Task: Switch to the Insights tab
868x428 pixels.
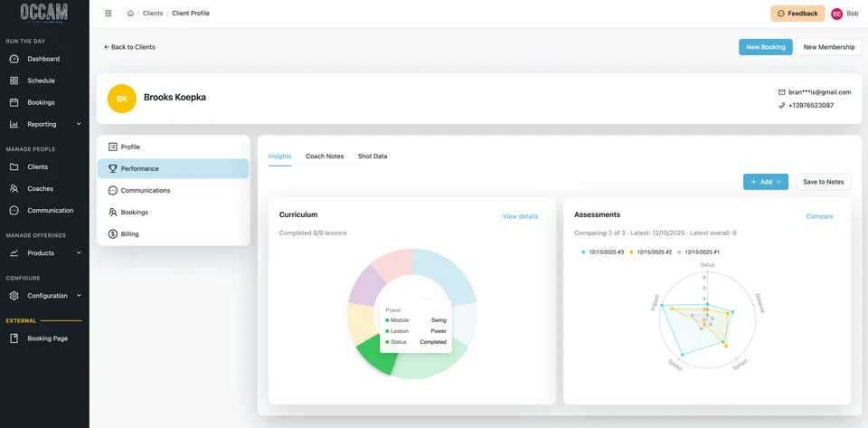Action: 279,157
